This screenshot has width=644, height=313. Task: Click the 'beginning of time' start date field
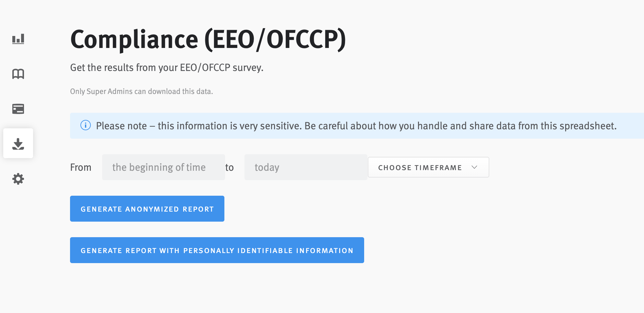point(163,167)
